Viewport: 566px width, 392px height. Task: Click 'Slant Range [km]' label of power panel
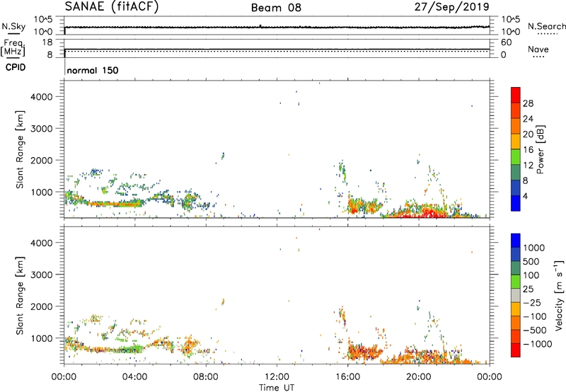pyautogui.click(x=20, y=149)
